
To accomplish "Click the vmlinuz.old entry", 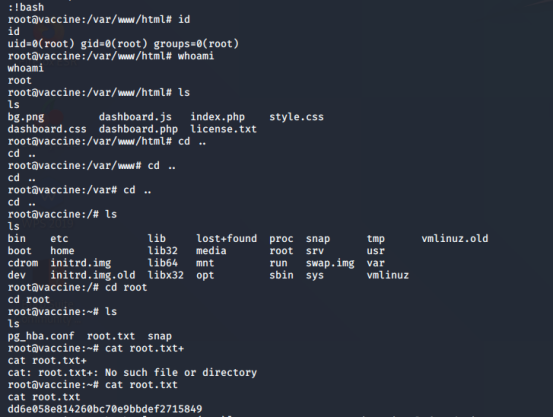I will click(x=455, y=239).
